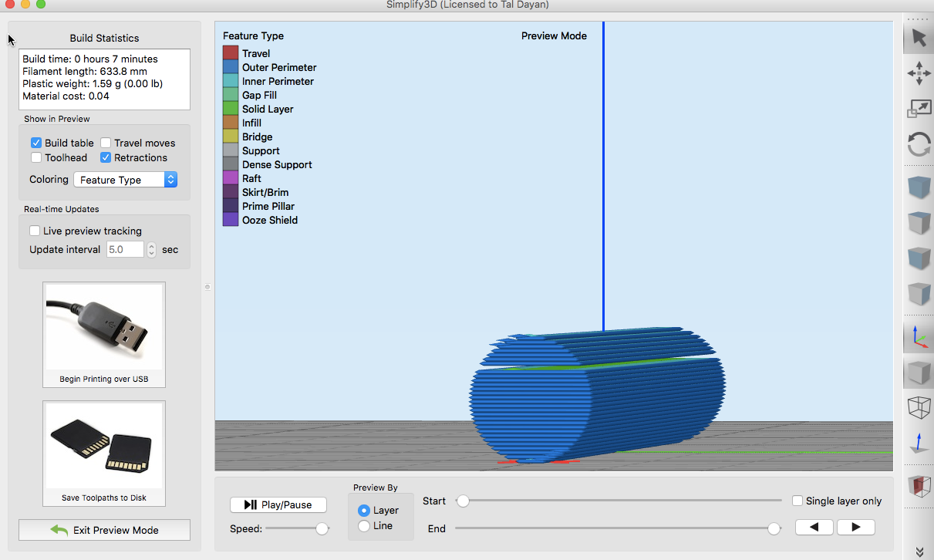Select the scale view tool icon
The height and width of the screenshot is (560, 934).
(x=919, y=109)
